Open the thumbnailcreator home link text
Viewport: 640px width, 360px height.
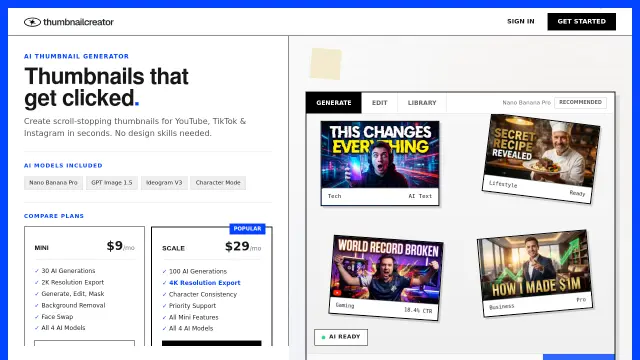coord(78,22)
